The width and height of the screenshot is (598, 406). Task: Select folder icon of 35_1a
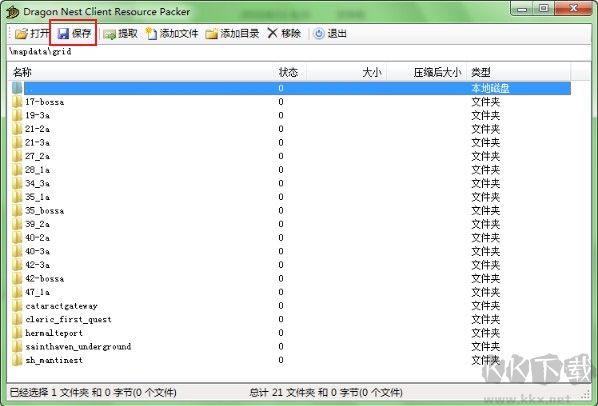coord(17,197)
